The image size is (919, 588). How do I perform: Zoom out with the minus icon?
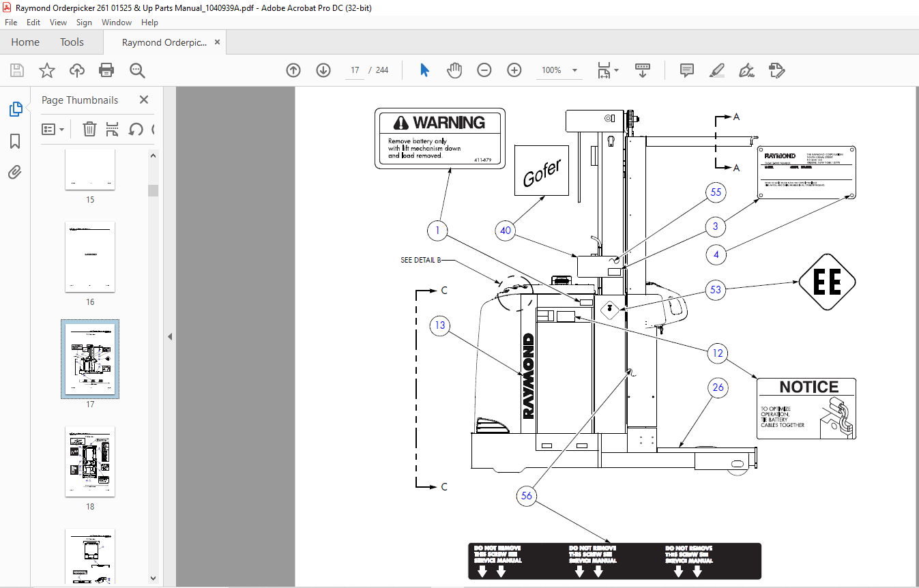tap(484, 70)
